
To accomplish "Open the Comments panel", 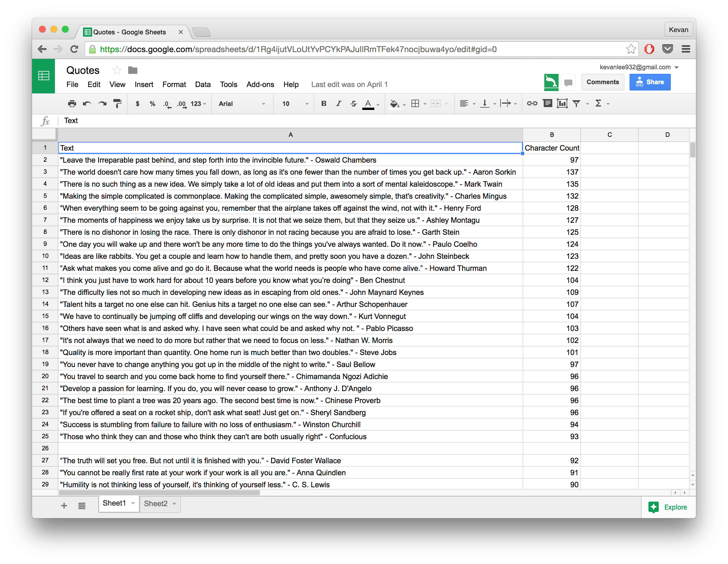I will pyautogui.click(x=603, y=82).
